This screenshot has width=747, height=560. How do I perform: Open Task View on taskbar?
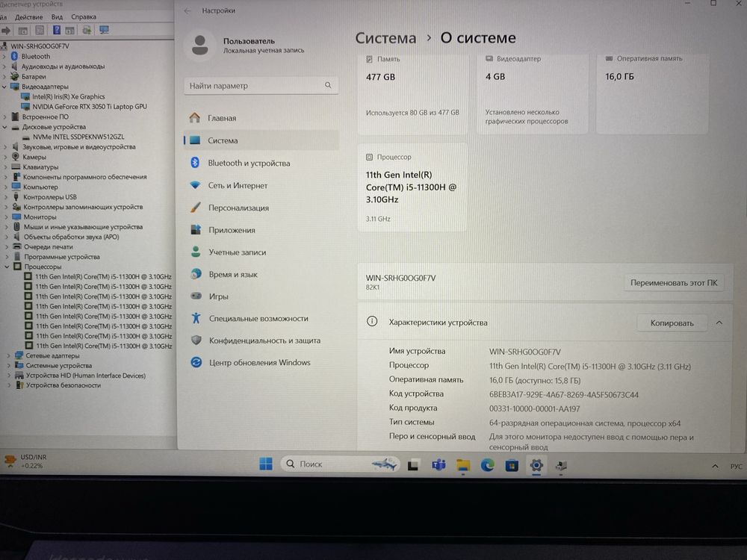(x=413, y=464)
